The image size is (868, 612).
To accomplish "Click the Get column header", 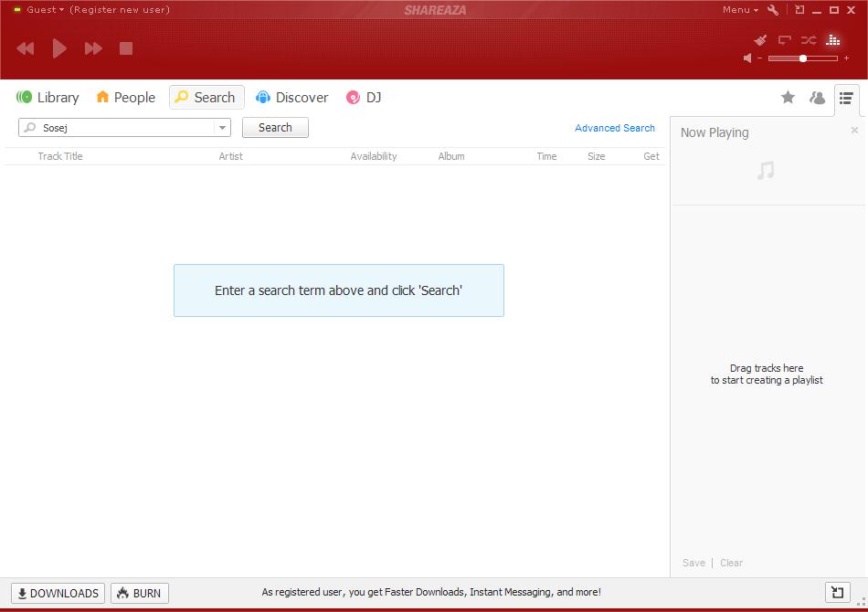I will pos(651,156).
